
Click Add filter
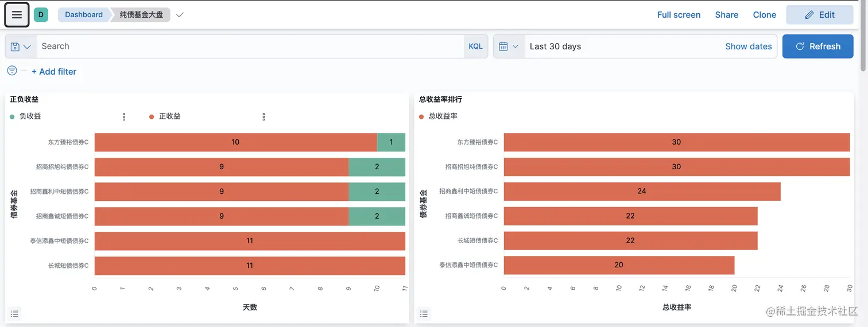click(x=54, y=72)
